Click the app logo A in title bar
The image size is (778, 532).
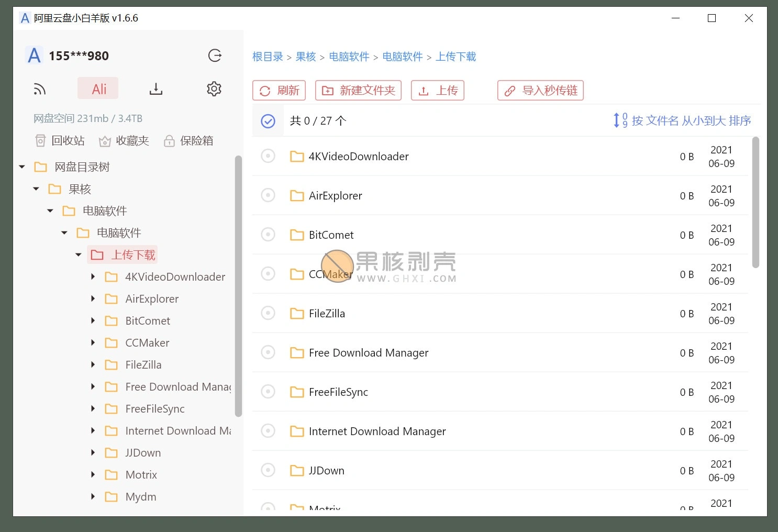(25, 18)
